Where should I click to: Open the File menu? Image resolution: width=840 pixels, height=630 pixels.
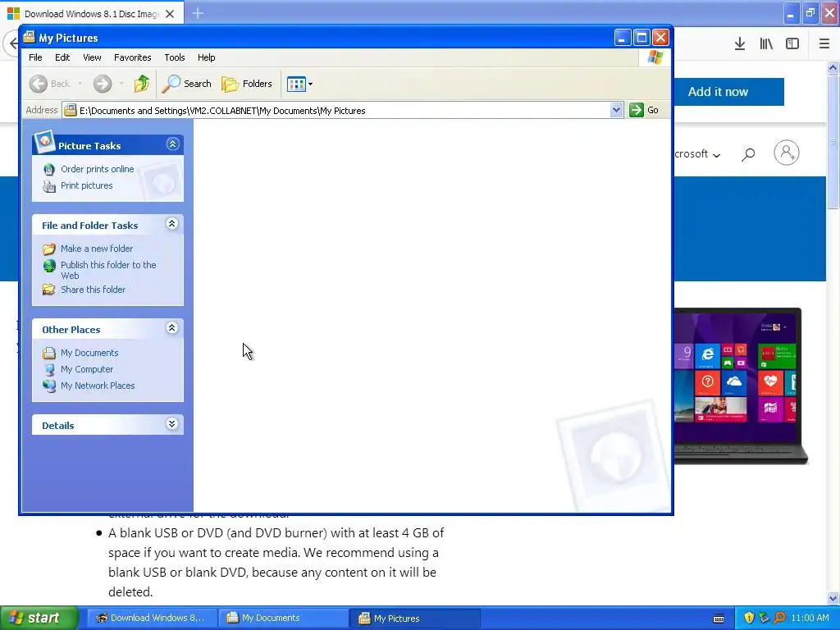[x=35, y=57]
